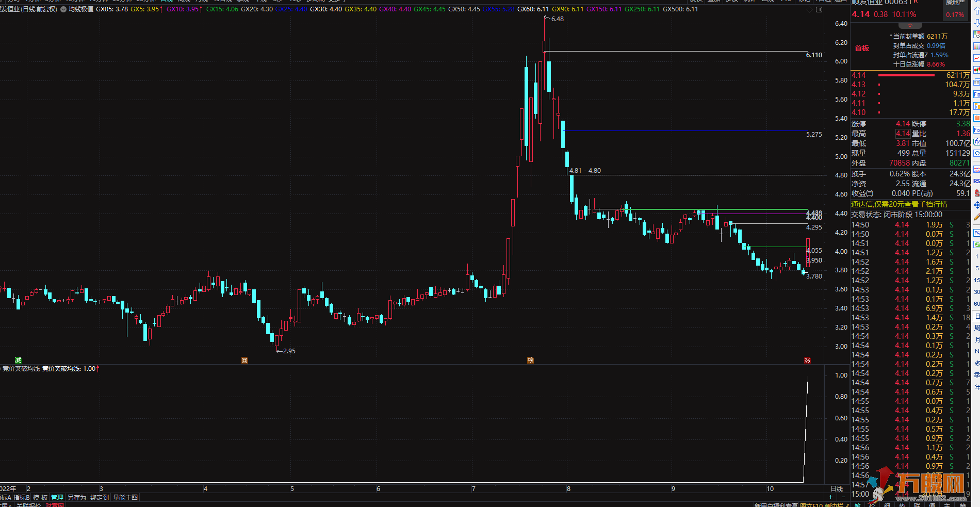Open the 通达信 千档行情 promo link

(899, 204)
